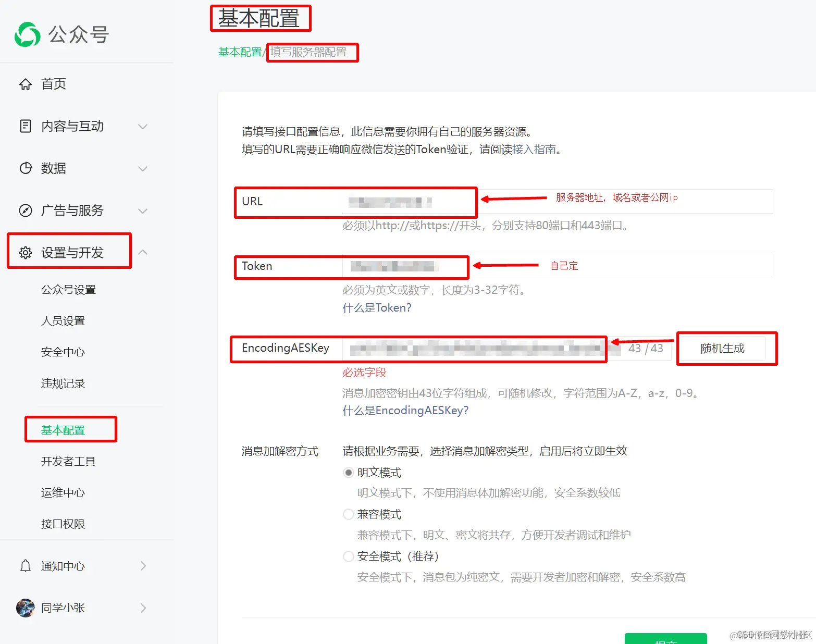The height and width of the screenshot is (644, 816).
Task: Go to 首页 in sidebar
Action: pyautogui.click(x=54, y=84)
